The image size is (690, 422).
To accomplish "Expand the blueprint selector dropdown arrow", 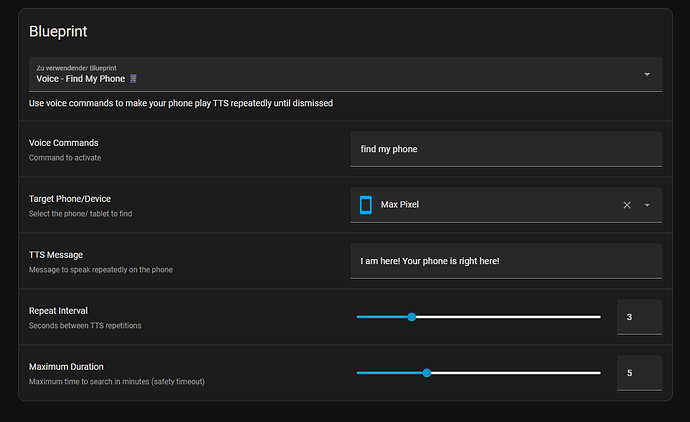I will coord(647,74).
